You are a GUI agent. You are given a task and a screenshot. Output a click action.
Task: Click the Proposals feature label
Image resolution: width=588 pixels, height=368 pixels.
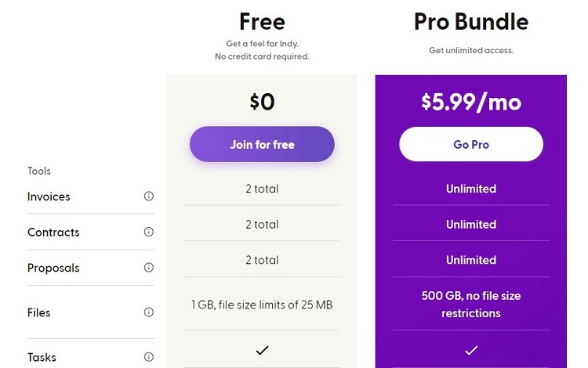[x=53, y=268]
